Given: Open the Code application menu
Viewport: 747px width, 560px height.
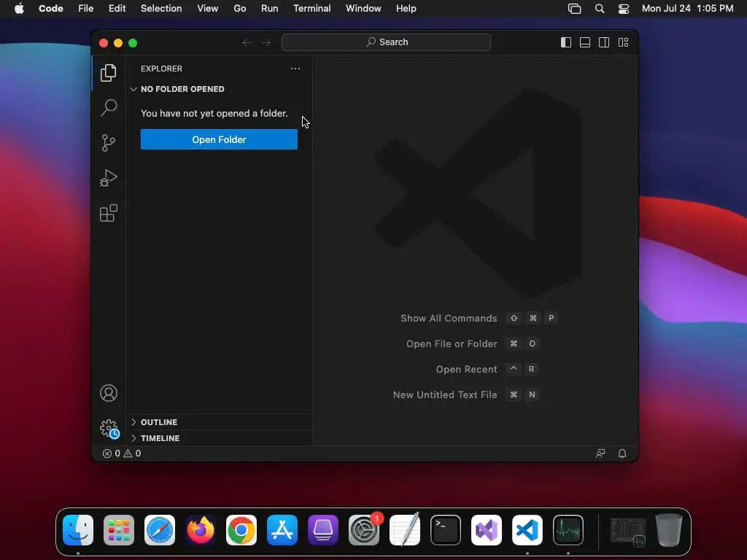Looking at the screenshot, I should (x=51, y=9).
